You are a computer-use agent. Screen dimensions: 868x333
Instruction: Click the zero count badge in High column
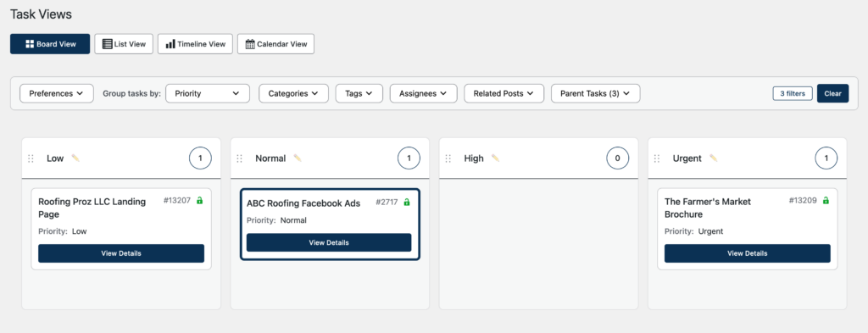[618, 158]
